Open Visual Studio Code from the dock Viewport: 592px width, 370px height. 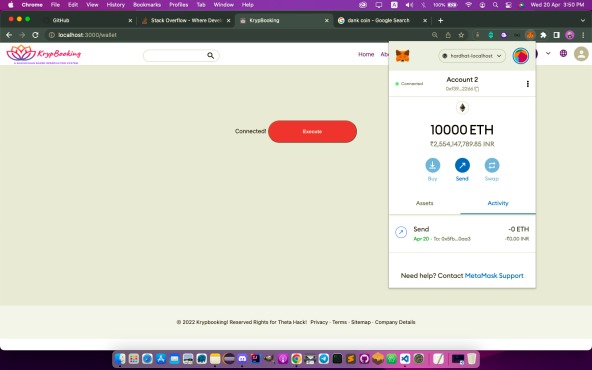tap(405, 358)
